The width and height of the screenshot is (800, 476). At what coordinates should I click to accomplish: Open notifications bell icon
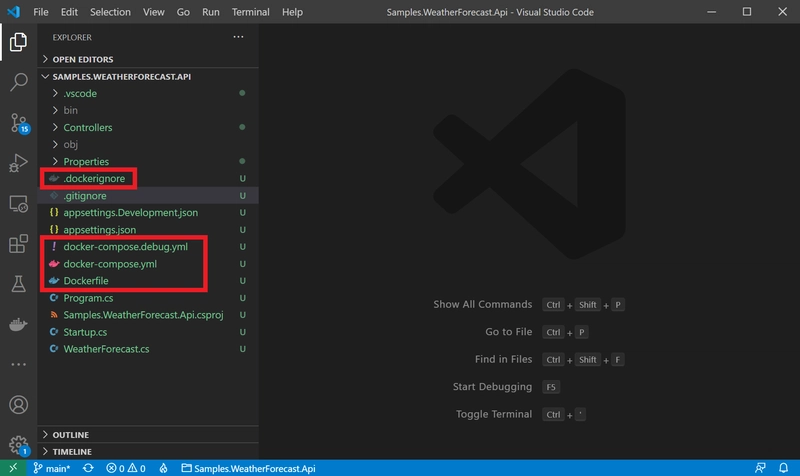pyautogui.click(x=783, y=468)
